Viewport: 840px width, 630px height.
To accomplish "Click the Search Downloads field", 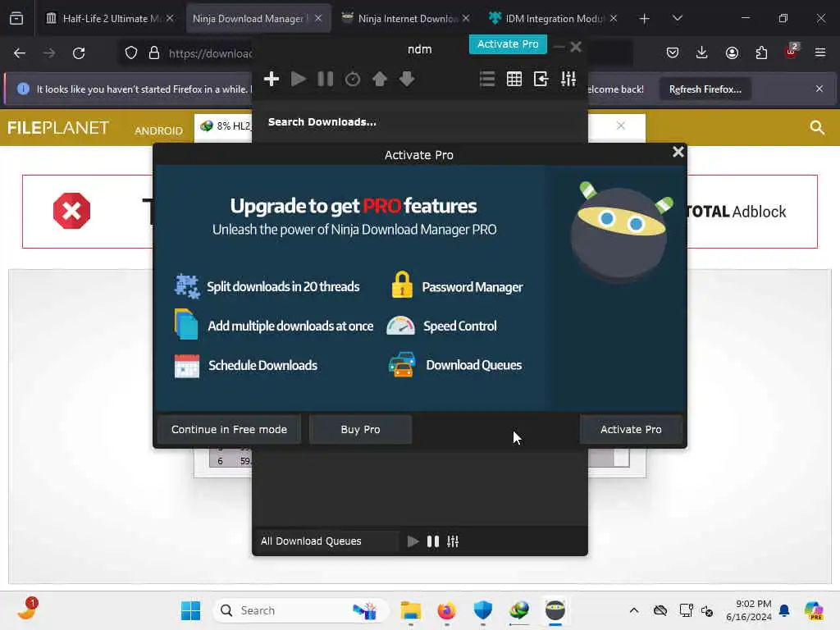I will 419,122.
